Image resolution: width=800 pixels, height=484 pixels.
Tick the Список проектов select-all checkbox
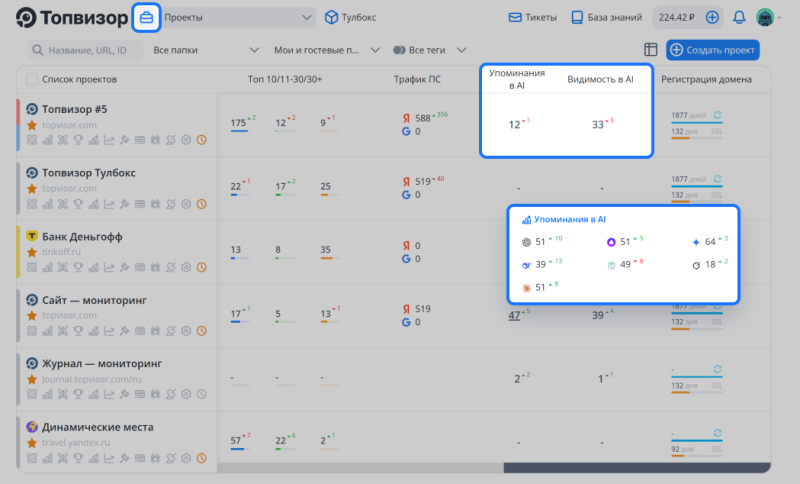click(32, 79)
